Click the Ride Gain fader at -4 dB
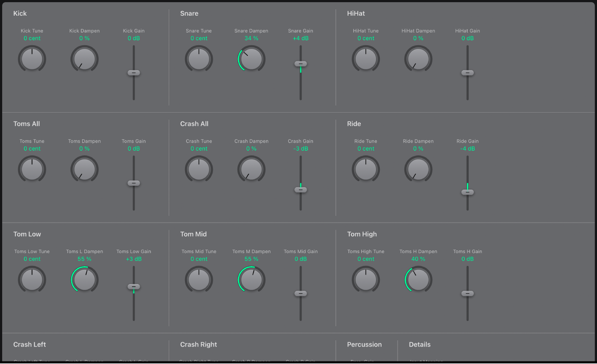Viewport: 597px width, 364px height. pos(467,193)
